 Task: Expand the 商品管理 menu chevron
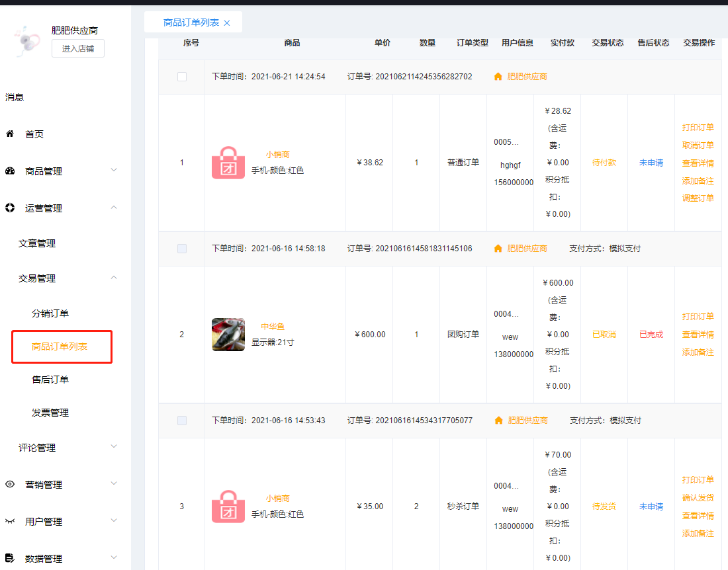(x=114, y=171)
